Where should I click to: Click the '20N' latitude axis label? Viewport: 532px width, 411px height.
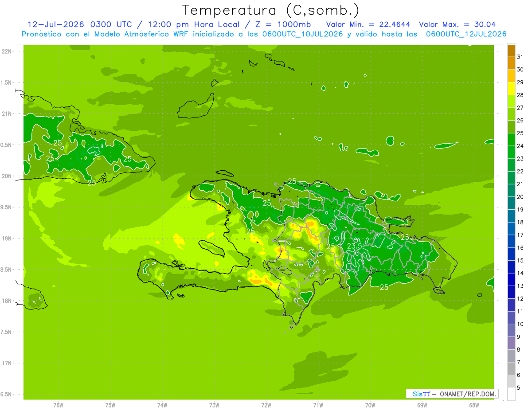[7, 176]
